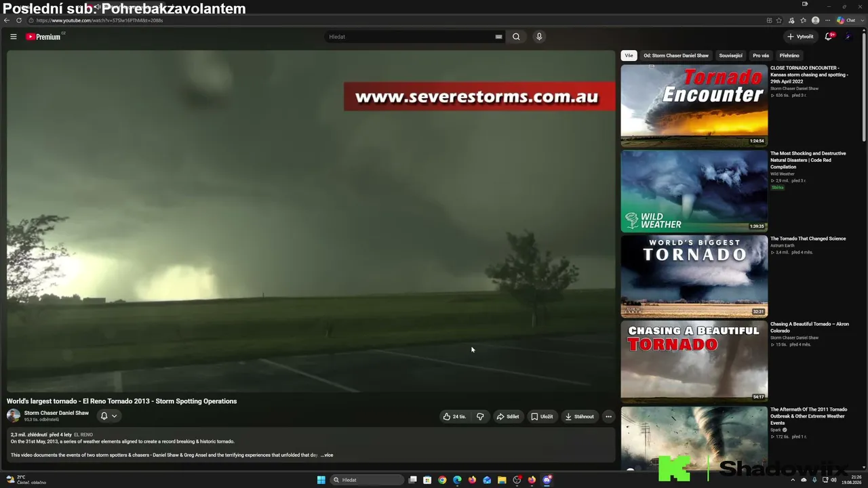
Task: Open browser settings and more menu
Action: [827, 20]
